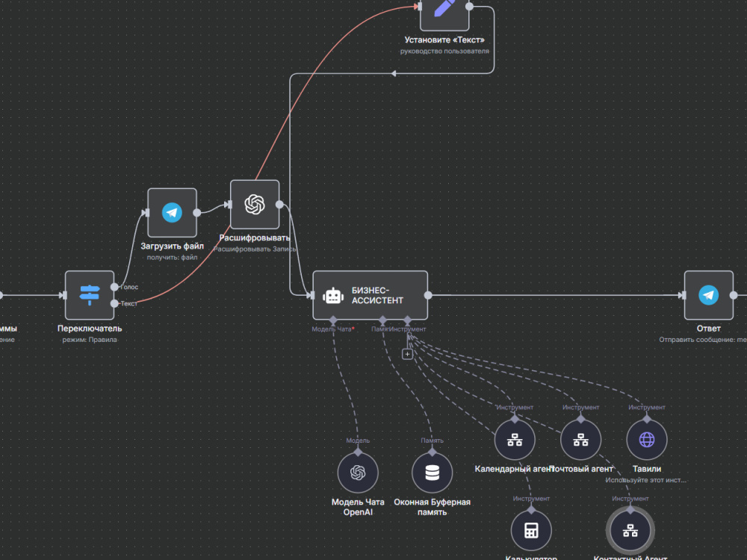The image size is (747, 560).
Task: Click the output connector of Загрузить файл
Action: coord(196,212)
